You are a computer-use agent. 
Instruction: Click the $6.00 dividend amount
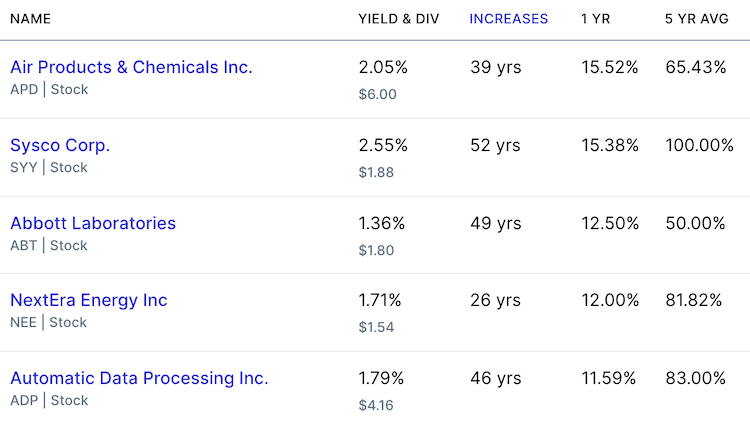[x=377, y=94]
